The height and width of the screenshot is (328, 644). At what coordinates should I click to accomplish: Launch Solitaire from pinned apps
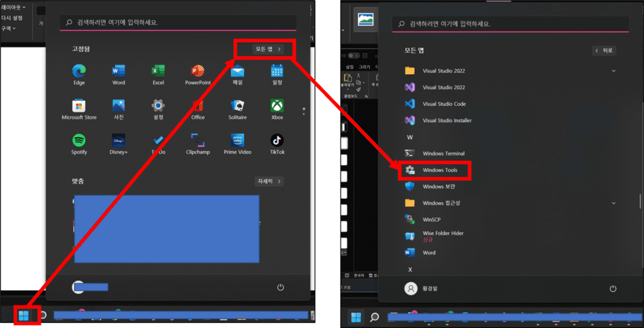237,110
